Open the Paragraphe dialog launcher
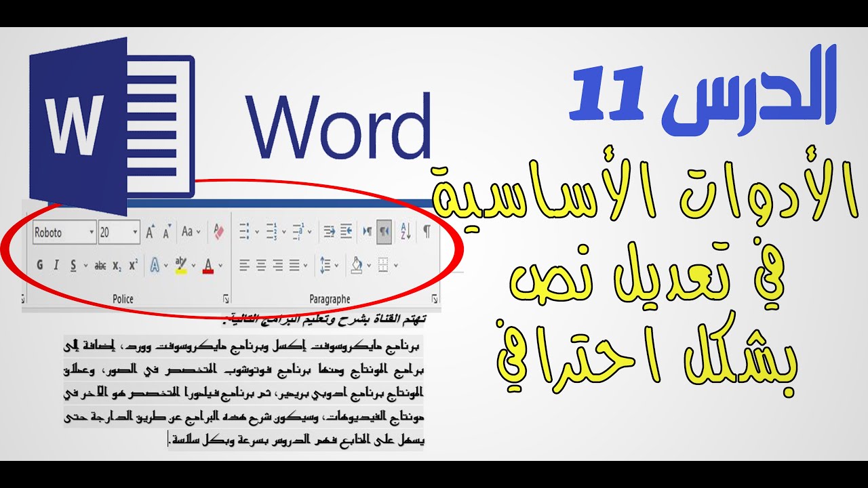The width and height of the screenshot is (868, 488). pyautogui.click(x=435, y=298)
